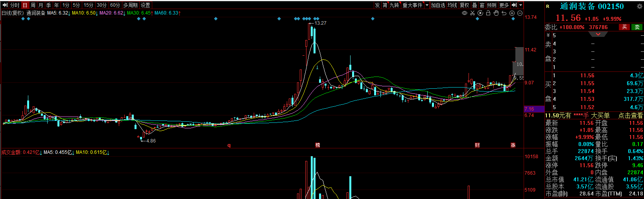Image resolution: width=644 pixels, height=199 pixels.
Task: Select the 60分 period
Action: click(x=115, y=5)
